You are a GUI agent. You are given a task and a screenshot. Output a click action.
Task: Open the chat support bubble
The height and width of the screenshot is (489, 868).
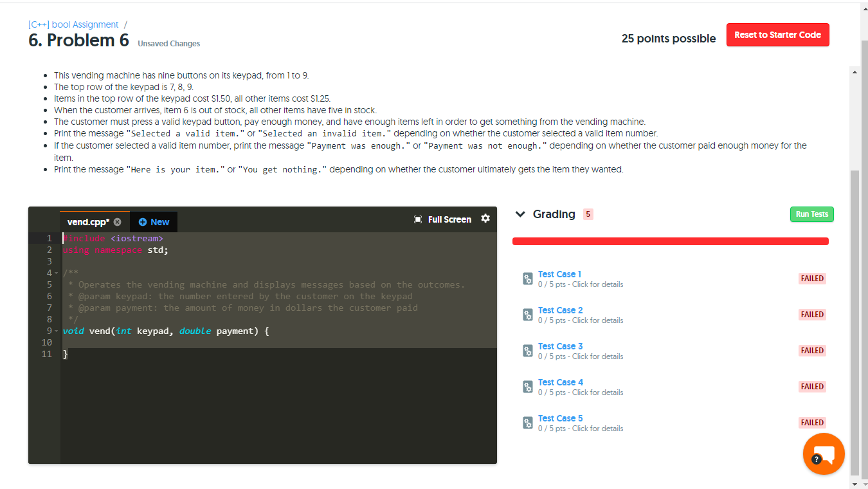click(x=824, y=454)
